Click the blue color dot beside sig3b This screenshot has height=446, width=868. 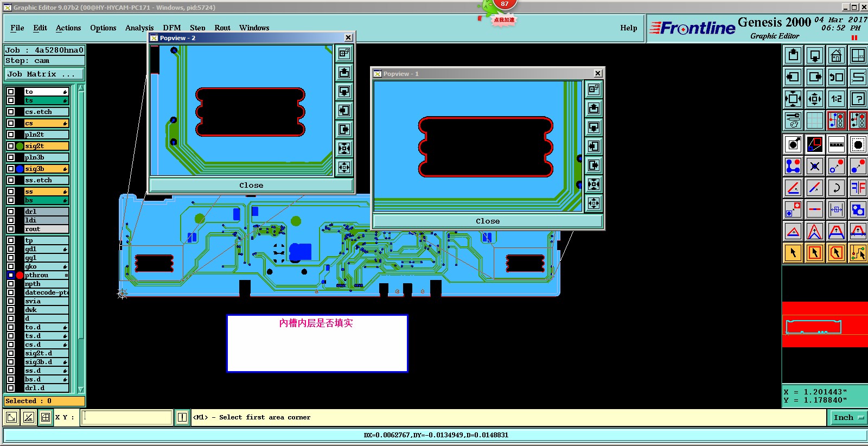(x=20, y=169)
